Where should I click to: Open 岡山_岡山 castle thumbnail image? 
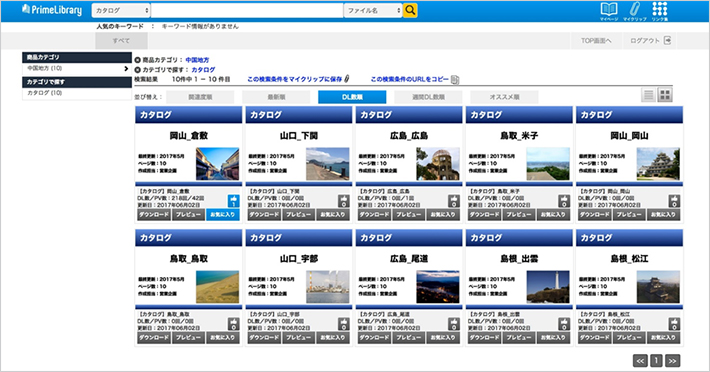[x=658, y=163]
